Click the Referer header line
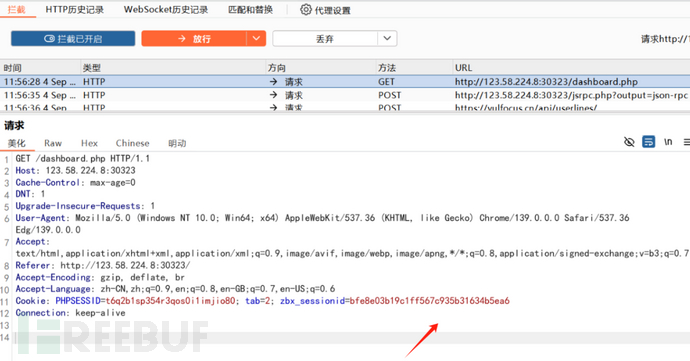This screenshot has width=690, height=361. point(103,265)
